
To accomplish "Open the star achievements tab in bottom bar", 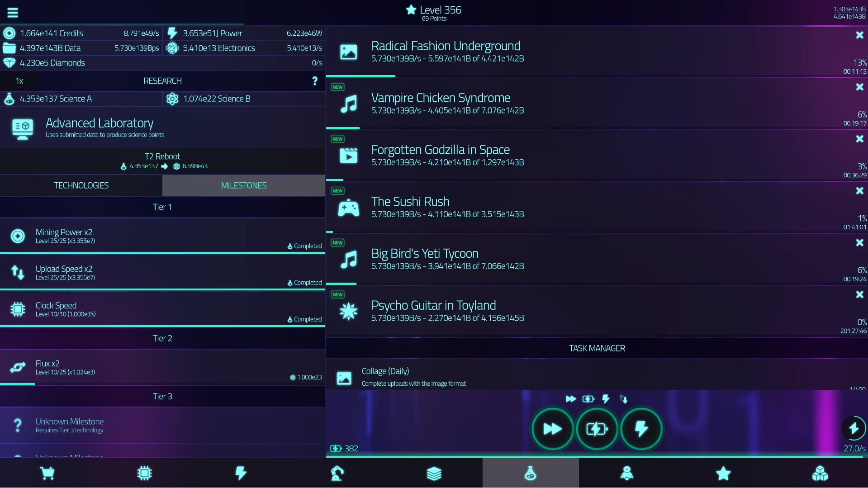I will pos(723,473).
